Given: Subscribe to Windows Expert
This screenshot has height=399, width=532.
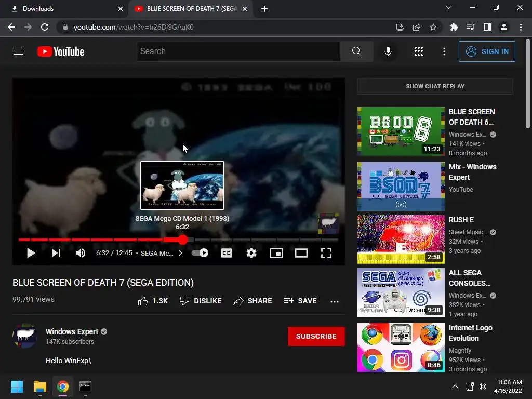Looking at the screenshot, I should pos(316,336).
